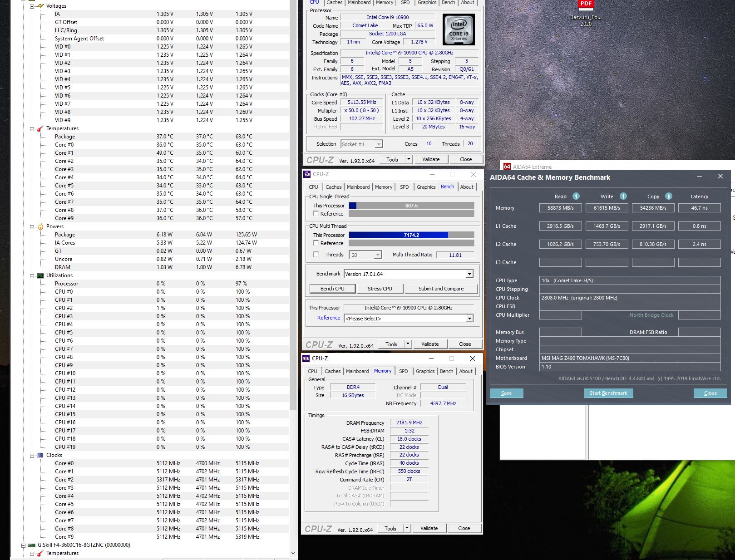The image size is (735, 560).
Task: Click the Voltages section lightning icon
Action: (40, 6)
